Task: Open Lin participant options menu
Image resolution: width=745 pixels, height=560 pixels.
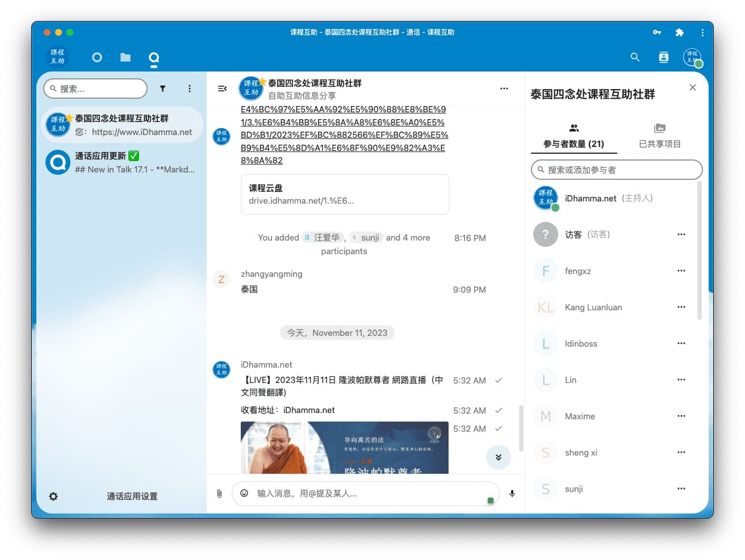Action: point(681,380)
